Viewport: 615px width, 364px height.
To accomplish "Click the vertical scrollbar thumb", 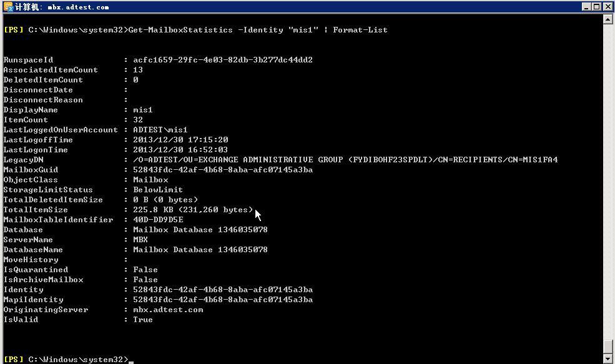I will pos(608,347).
